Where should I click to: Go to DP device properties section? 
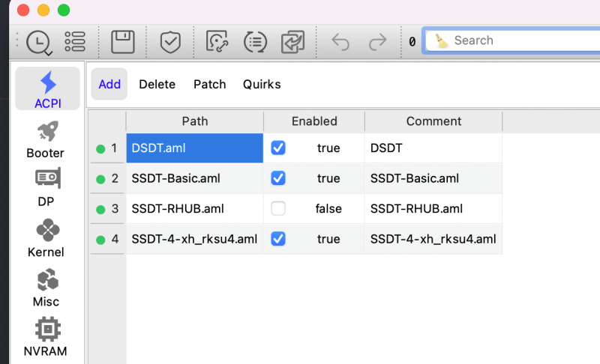tap(46, 188)
